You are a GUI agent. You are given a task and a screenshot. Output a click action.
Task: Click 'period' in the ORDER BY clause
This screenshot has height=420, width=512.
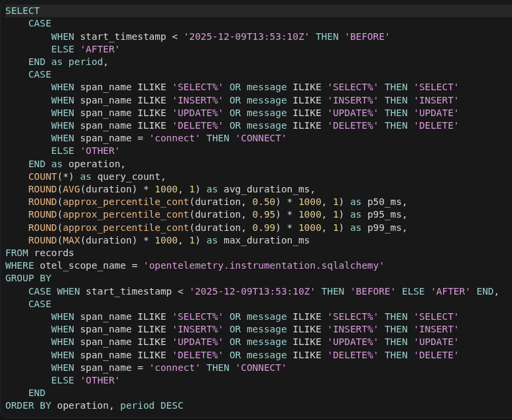(x=137, y=405)
